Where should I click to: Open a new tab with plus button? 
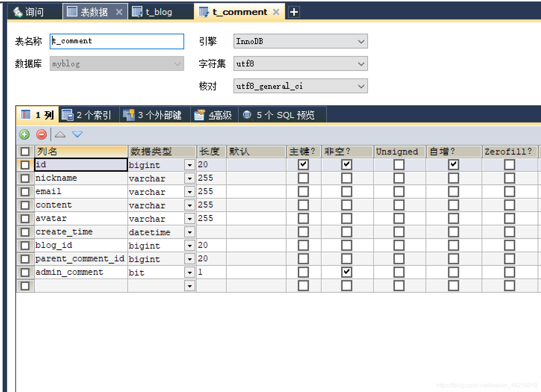click(x=294, y=12)
